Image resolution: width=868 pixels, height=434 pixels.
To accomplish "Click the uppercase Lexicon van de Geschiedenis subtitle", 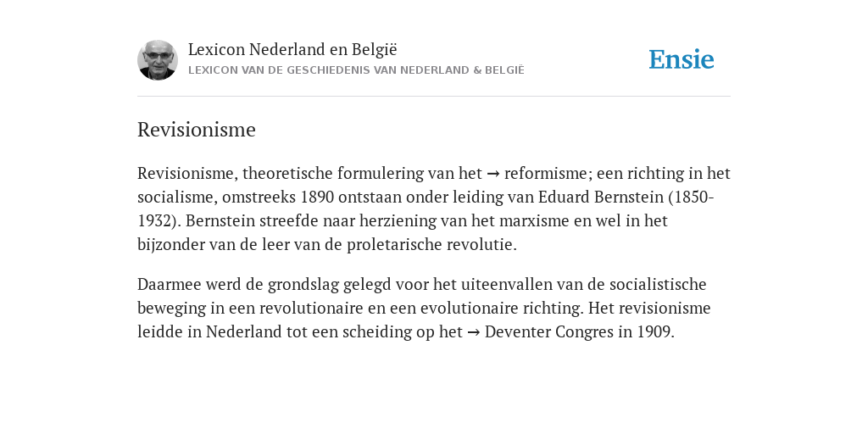I will point(356,70).
